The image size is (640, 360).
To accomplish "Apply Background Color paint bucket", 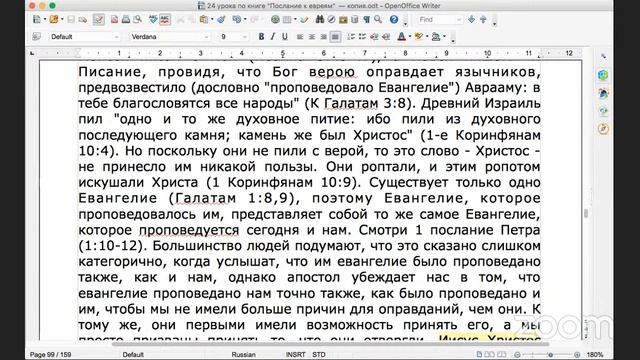I will (436, 37).
